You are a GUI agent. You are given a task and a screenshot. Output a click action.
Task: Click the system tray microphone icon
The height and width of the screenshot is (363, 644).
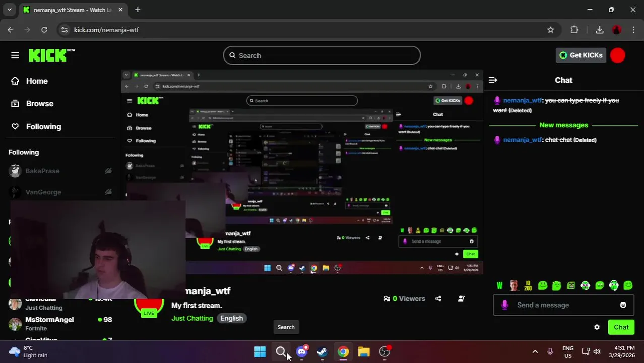pos(550,352)
